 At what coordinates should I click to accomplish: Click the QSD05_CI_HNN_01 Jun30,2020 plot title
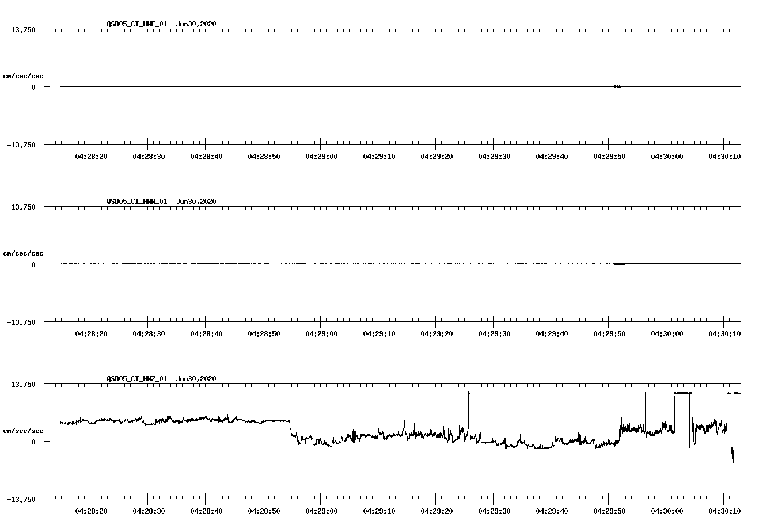(161, 202)
